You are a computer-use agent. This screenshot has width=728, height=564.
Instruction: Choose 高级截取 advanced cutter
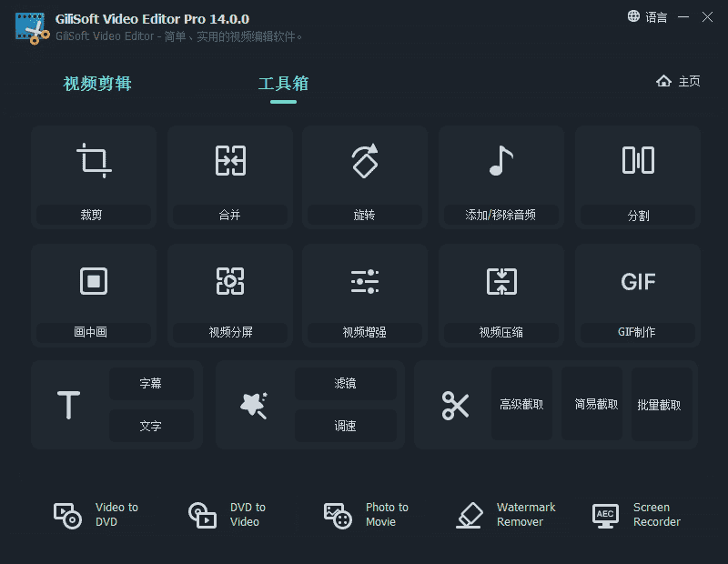coord(521,405)
